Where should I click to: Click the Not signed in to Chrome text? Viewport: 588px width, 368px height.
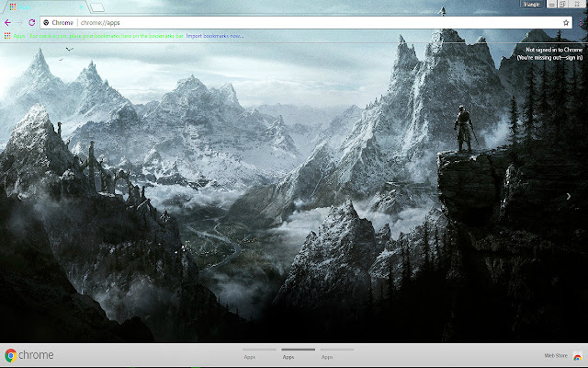[x=554, y=50]
